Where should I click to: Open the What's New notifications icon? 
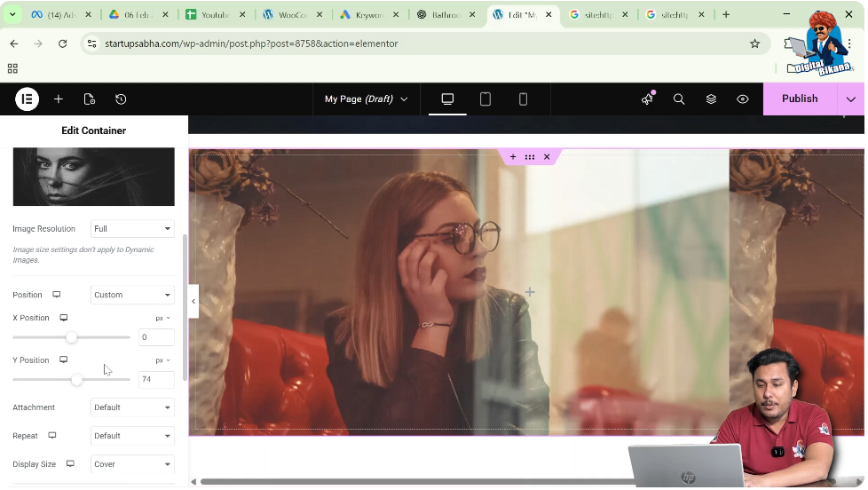coord(647,99)
